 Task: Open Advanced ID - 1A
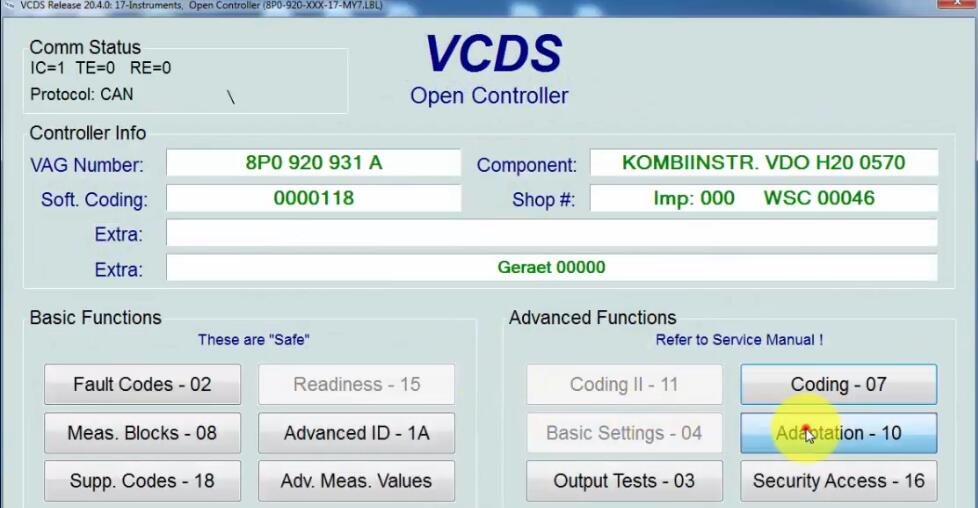(x=357, y=433)
